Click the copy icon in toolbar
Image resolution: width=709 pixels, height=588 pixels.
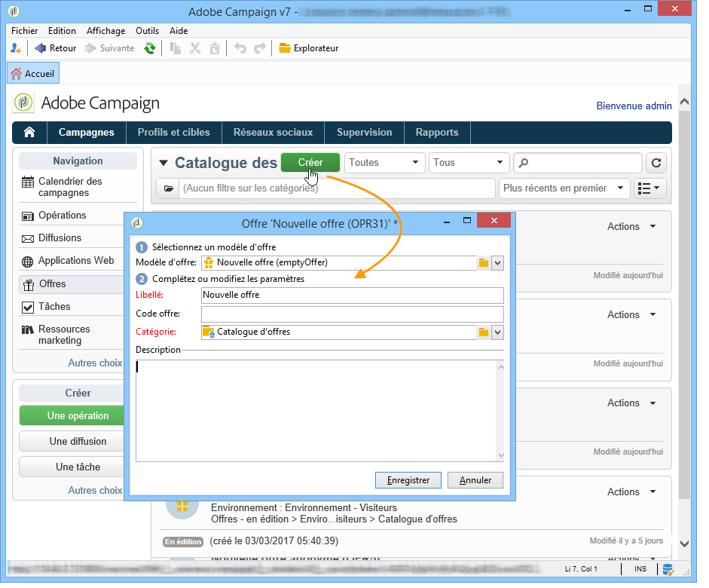coord(176,48)
